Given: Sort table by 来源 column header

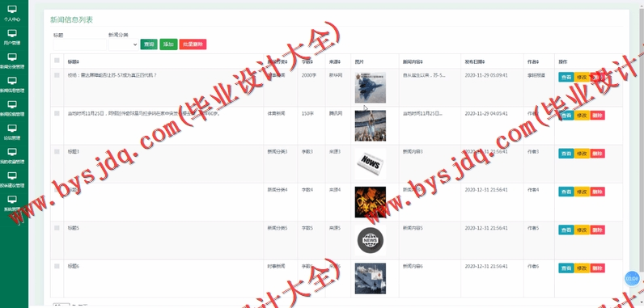Looking at the screenshot, I should (335, 61).
